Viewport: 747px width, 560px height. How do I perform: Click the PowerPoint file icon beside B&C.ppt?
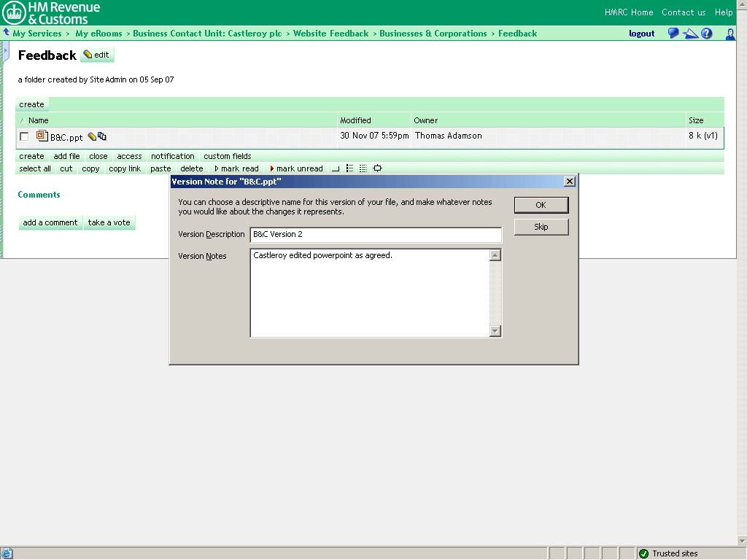pos(42,136)
